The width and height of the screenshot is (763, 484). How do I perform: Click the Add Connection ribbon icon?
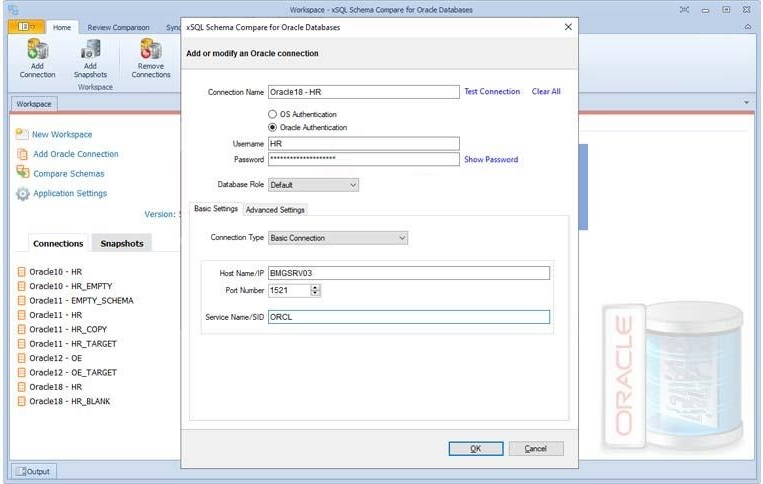(x=37, y=50)
